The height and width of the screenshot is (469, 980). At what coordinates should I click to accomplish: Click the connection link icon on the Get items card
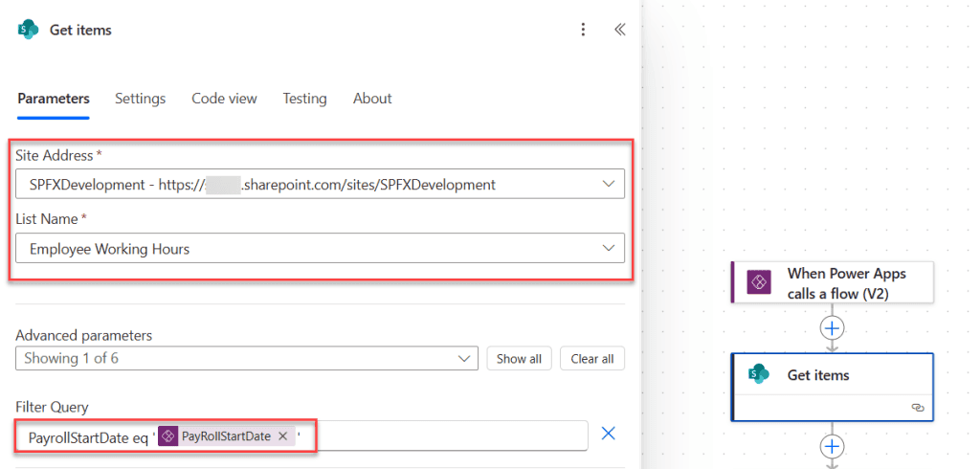918,407
